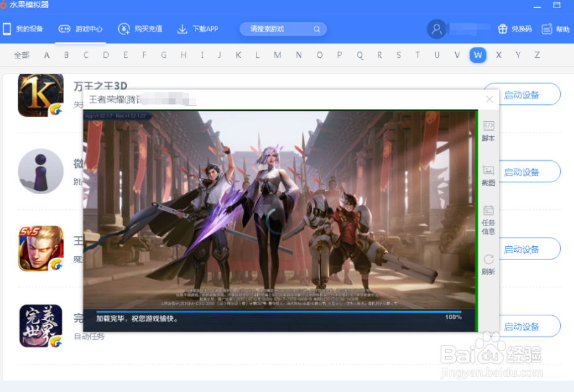This screenshot has height=392, width=574.
Task: Filter games by letter A
Action: (47, 55)
